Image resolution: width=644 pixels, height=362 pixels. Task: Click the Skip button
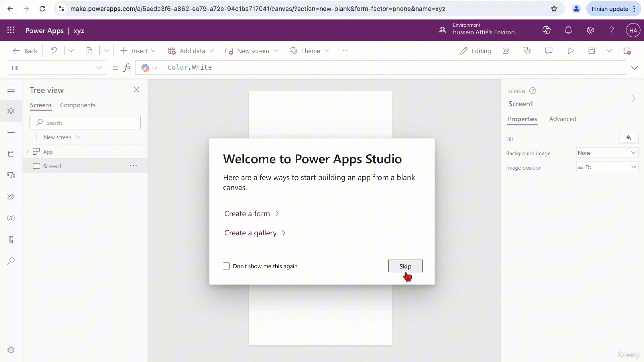[405, 266]
